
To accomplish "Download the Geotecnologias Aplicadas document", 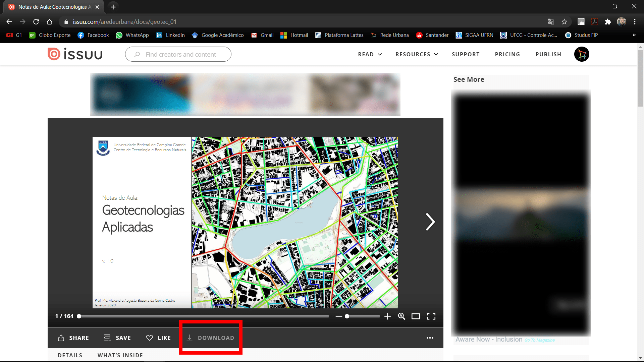I will 210,338.
